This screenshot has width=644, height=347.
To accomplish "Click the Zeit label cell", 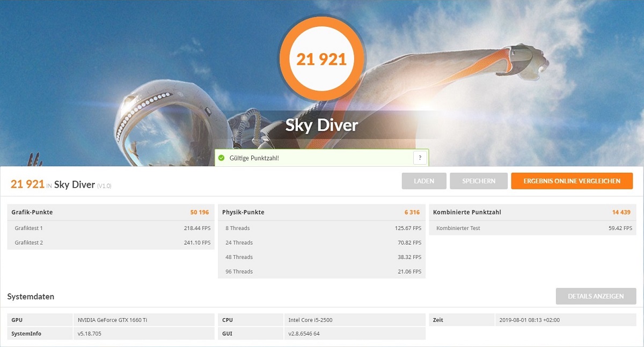I will (462, 320).
